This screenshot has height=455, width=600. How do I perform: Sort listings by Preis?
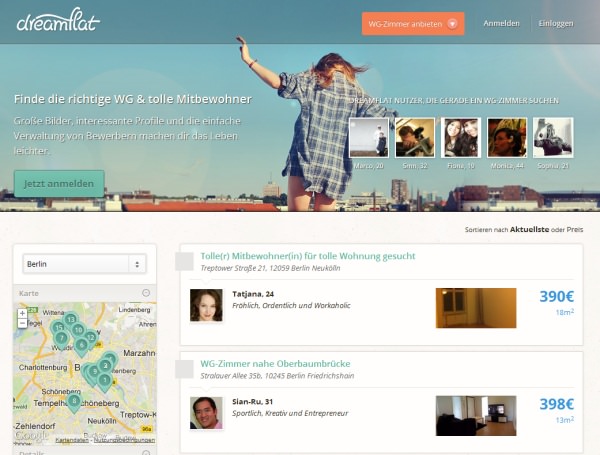575,230
